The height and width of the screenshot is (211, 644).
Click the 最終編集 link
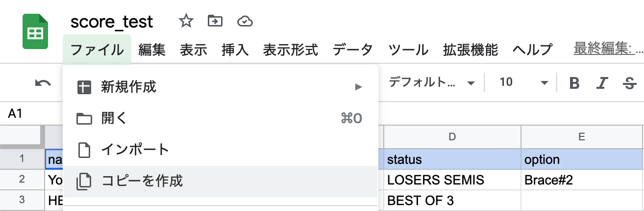(x=608, y=49)
